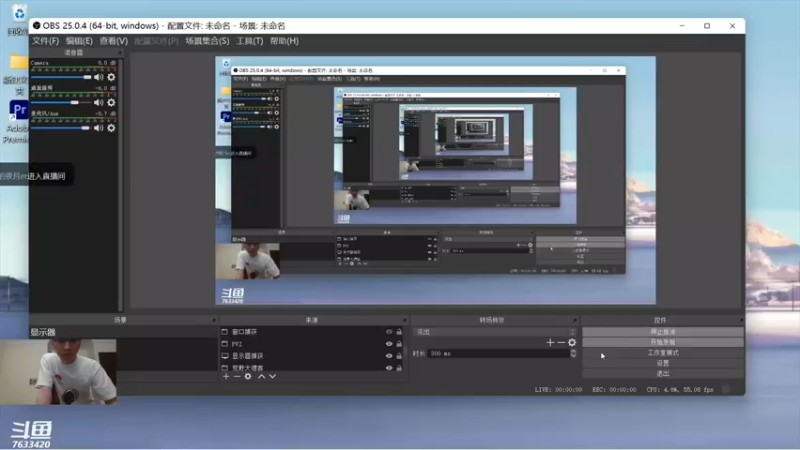The height and width of the screenshot is (450, 800).
Task: Toggle visibility of 荒野大镖客 source
Action: coord(389,368)
